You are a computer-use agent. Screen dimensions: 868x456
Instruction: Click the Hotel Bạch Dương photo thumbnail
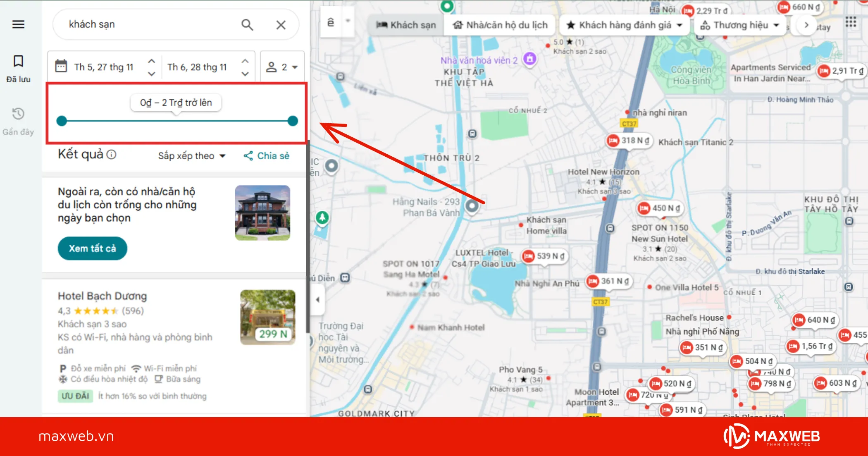click(268, 318)
